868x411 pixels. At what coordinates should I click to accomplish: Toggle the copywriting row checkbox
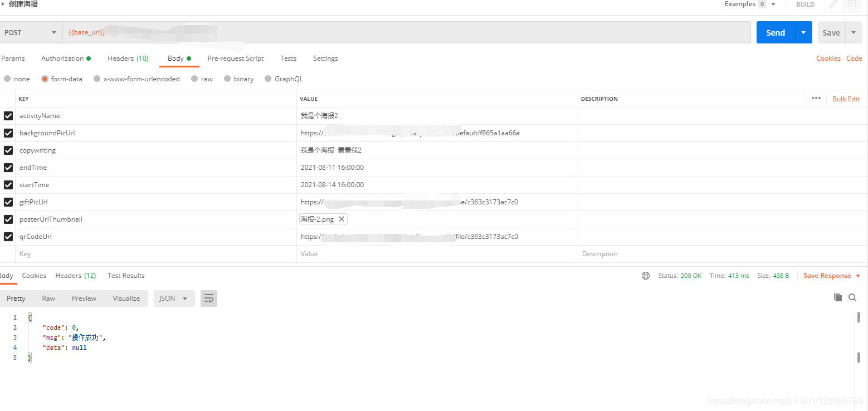pyautogui.click(x=8, y=150)
